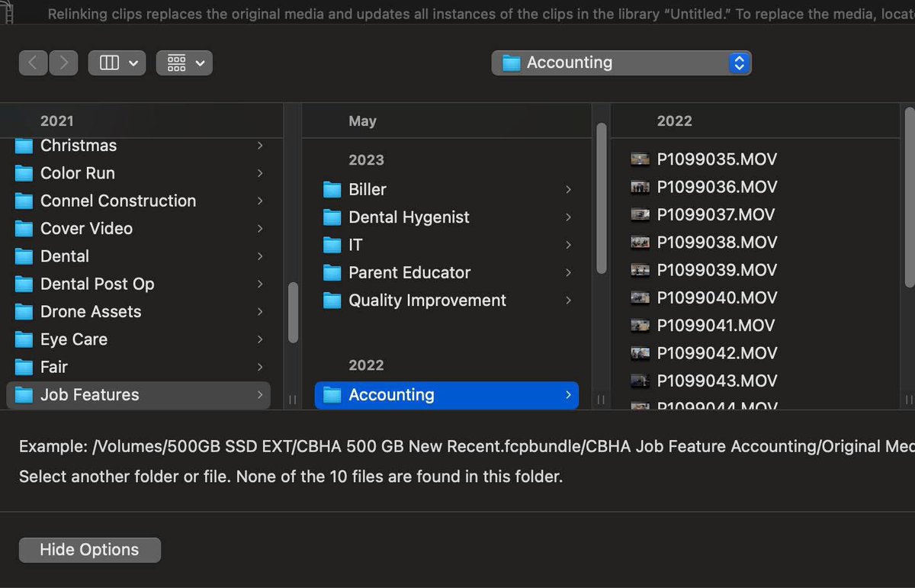Click the left column scrollbar thumb
915x588 pixels.
(294, 313)
